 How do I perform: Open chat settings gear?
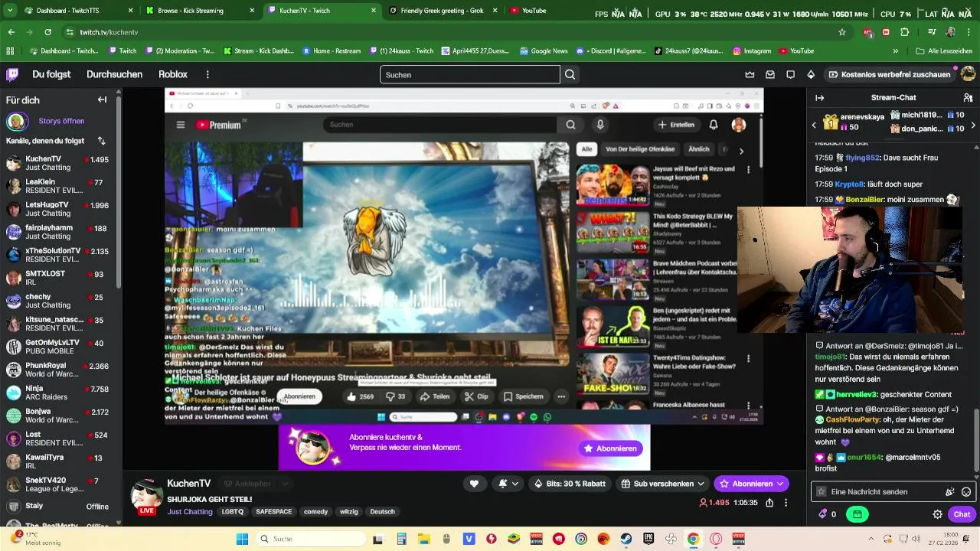937,514
